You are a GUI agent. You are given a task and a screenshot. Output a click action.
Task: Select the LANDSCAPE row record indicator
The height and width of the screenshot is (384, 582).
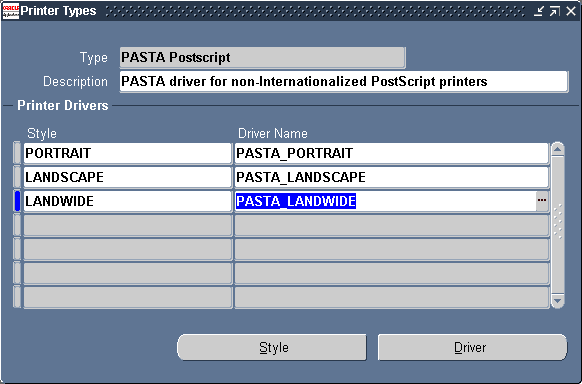click(17, 177)
